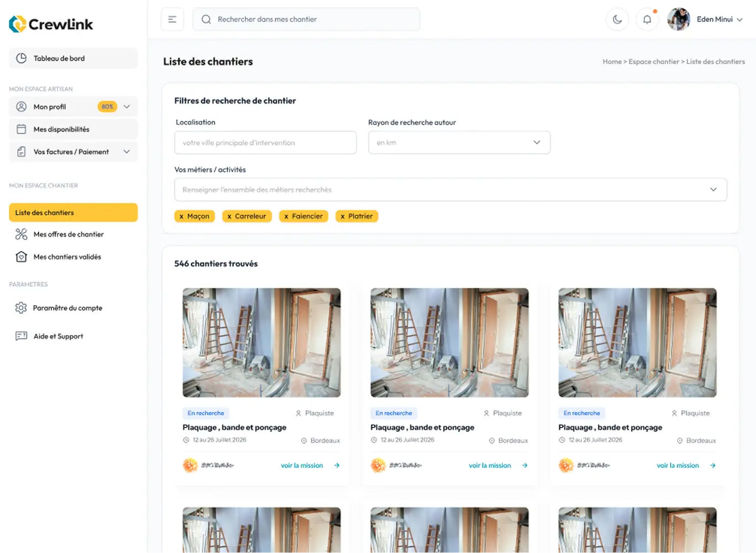The width and height of the screenshot is (756, 553).
Task: Click En recherche badge on first card
Action: 206,413
